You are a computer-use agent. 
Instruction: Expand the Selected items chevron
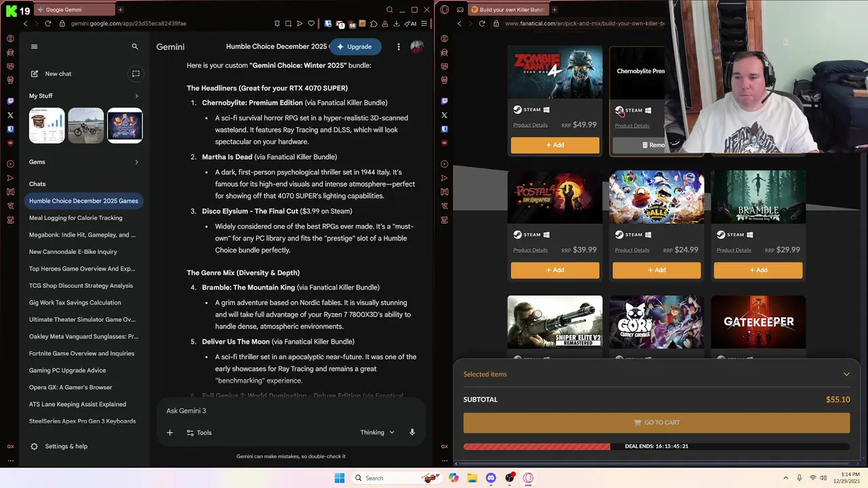(x=846, y=374)
